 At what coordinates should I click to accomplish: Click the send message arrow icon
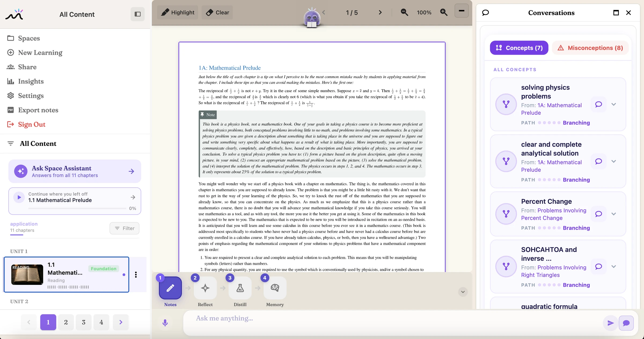pyautogui.click(x=610, y=323)
